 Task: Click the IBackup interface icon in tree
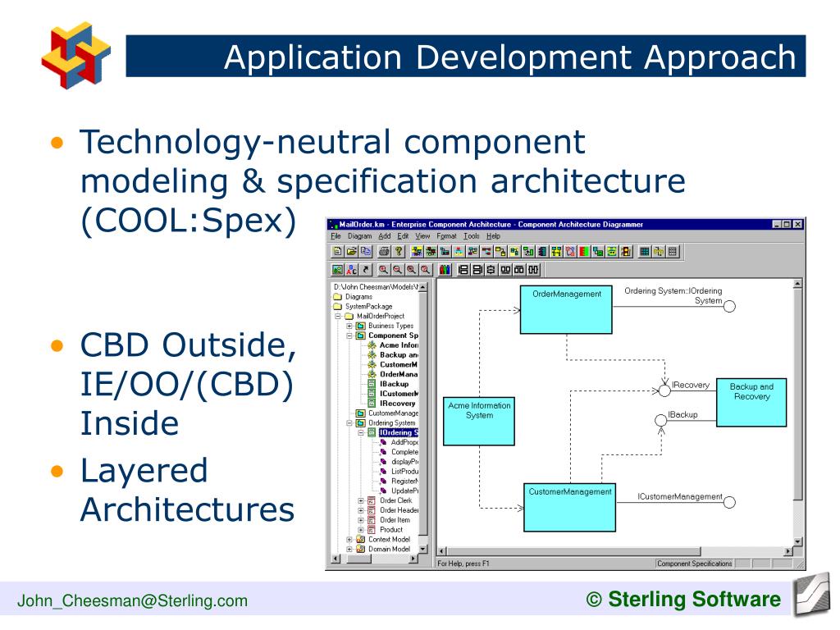click(x=372, y=384)
